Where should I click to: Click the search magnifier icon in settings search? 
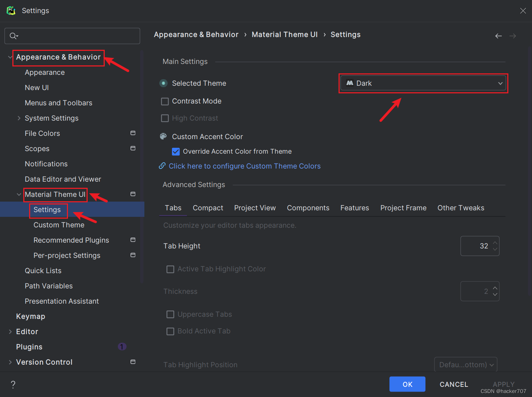[x=13, y=36]
